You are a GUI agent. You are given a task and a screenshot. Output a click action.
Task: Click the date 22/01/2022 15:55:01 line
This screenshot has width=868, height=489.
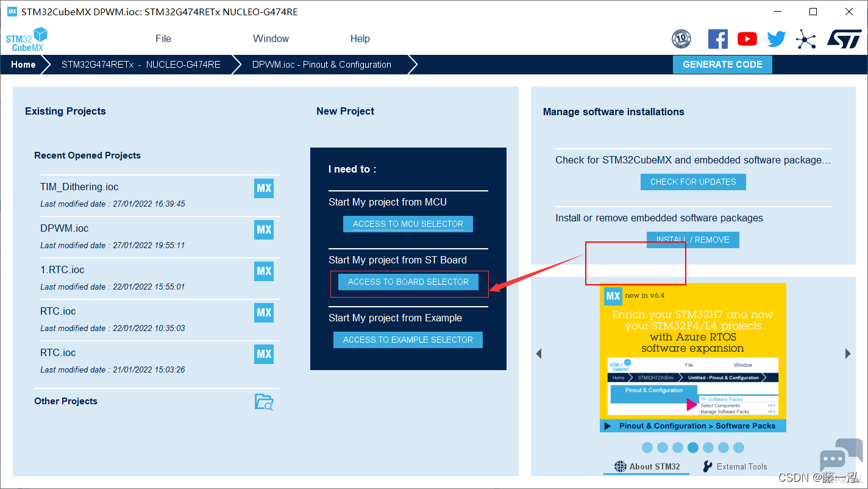113,287
